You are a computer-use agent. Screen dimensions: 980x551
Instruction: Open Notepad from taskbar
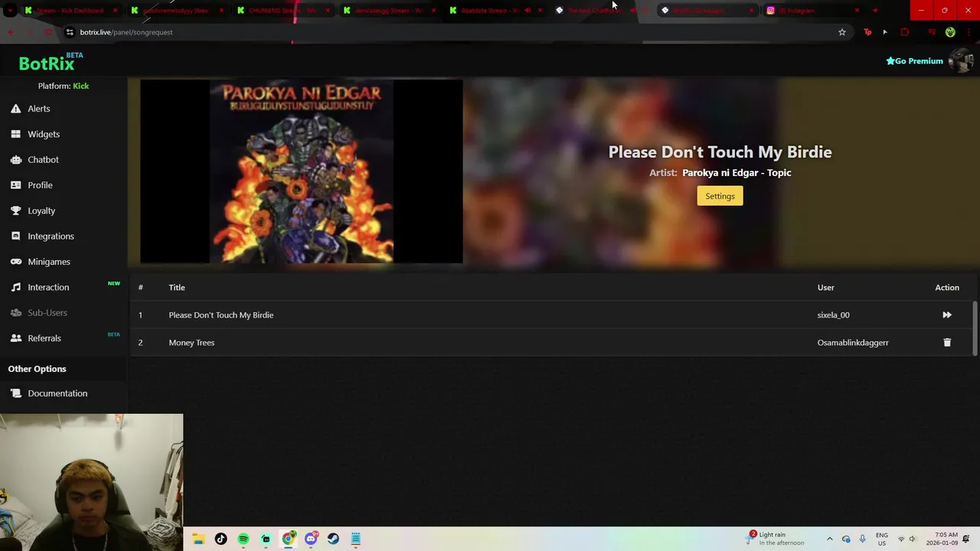tap(355, 539)
